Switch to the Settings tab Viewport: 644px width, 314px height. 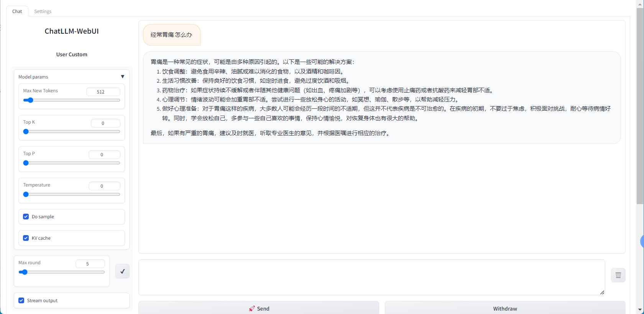point(43,11)
